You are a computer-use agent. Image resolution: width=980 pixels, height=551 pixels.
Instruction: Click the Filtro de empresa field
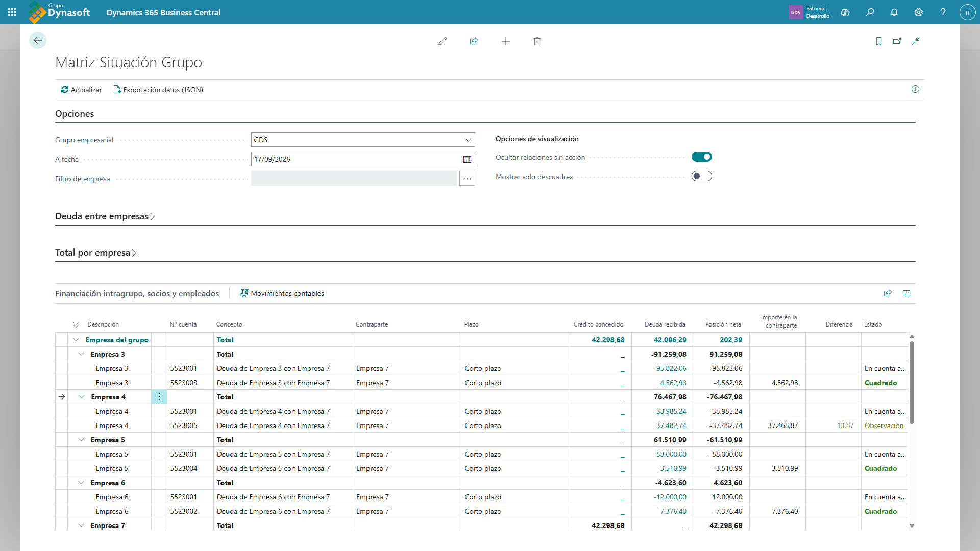(354, 179)
